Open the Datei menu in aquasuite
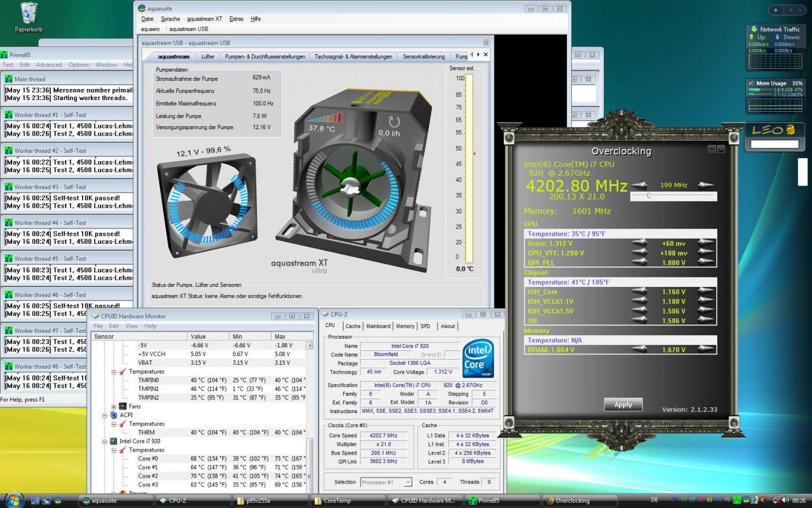 pyautogui.click(x=147, y=19)
